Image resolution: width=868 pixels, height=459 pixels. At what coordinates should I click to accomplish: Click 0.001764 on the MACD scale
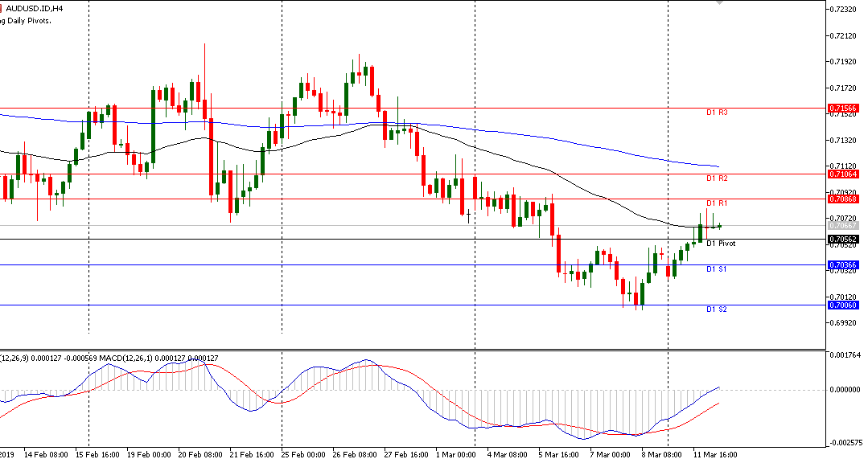845,355
